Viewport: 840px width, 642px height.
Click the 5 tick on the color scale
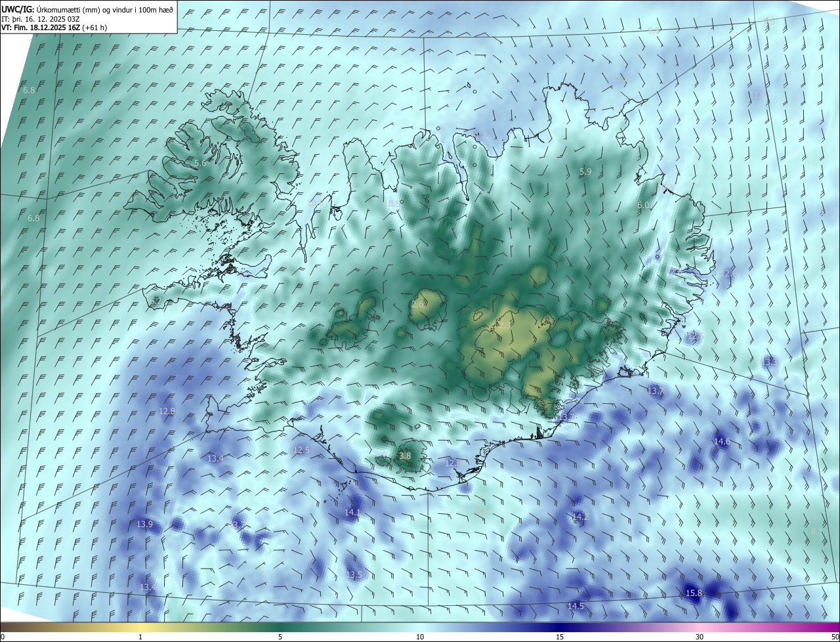[x=280, y=637]
